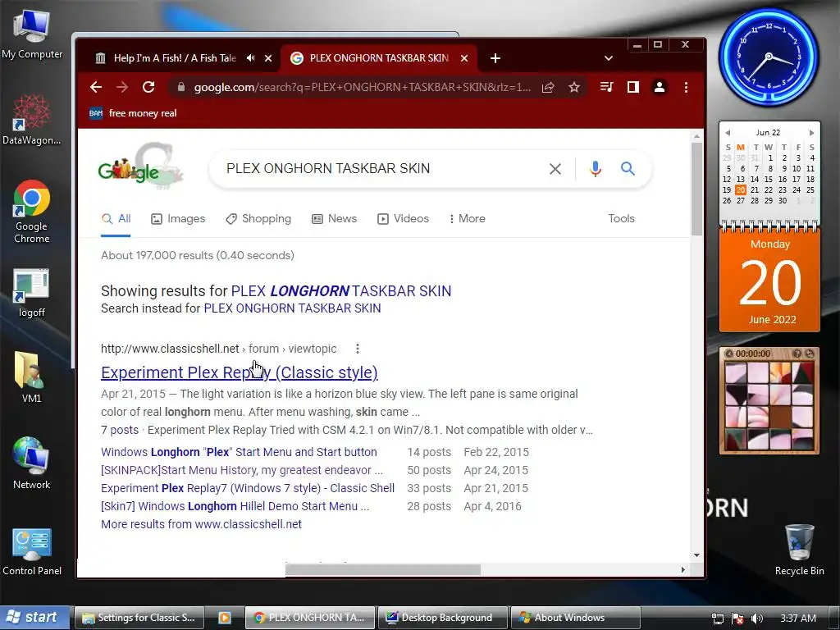
Task: Close the Help I'm A Fish tab
Action: pyautogui.click(x=268, y=58)
